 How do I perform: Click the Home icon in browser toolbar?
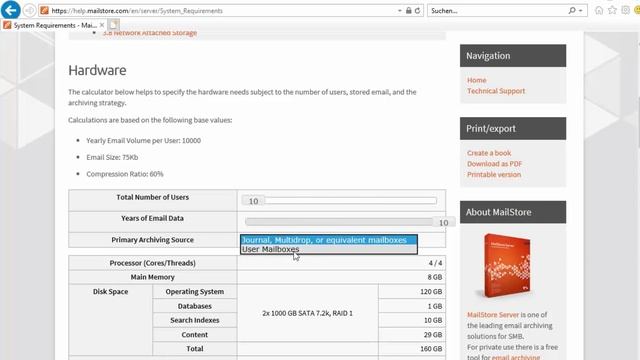[x=599, y=11]
